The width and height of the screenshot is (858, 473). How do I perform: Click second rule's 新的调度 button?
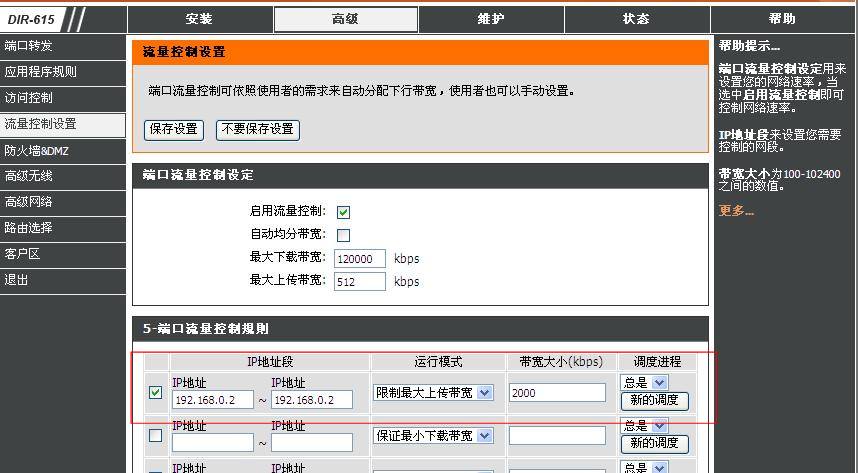click(x=654, y=443)
